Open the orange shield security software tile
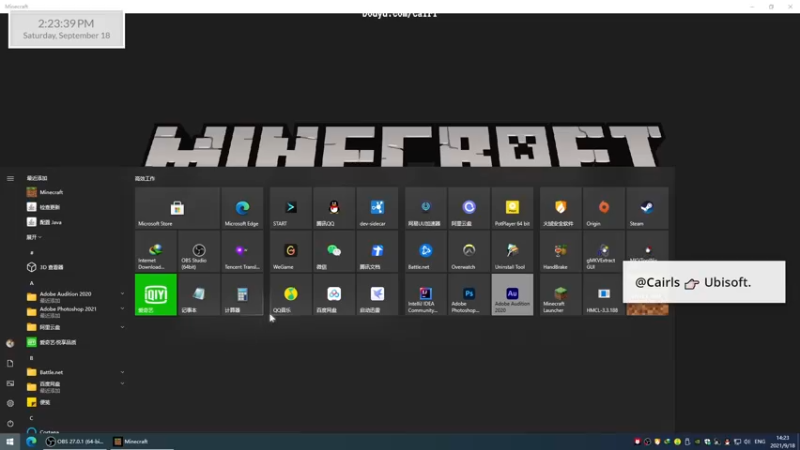This screenshot has width=800, height=450. click(x=561, y=208)
